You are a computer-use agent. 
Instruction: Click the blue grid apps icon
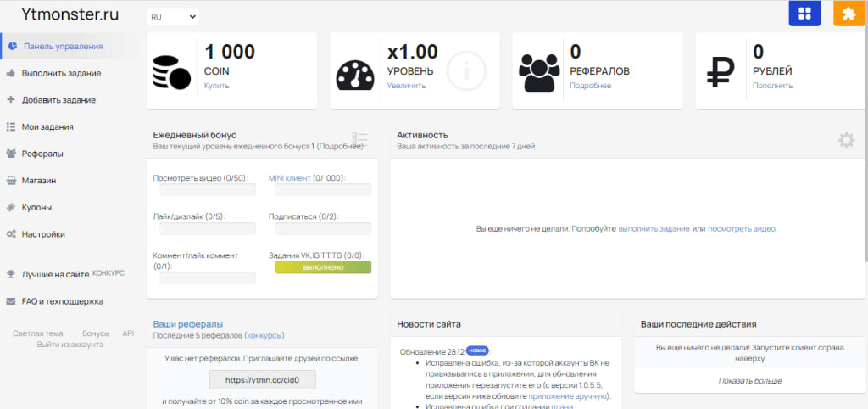tap(804, 14)
